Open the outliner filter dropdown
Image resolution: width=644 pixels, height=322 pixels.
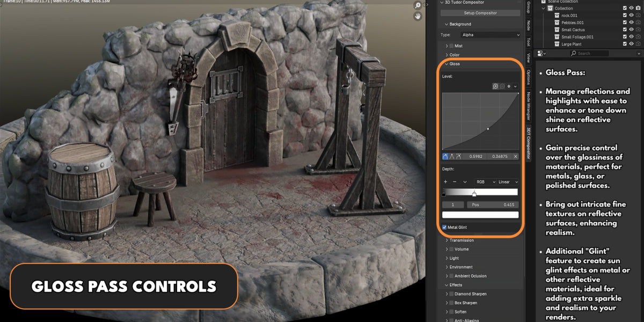click(x=639, y=53)
